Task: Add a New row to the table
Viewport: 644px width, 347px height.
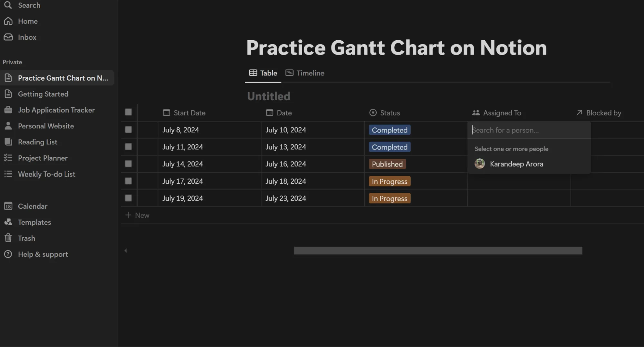Action: [x=138, y=215]
